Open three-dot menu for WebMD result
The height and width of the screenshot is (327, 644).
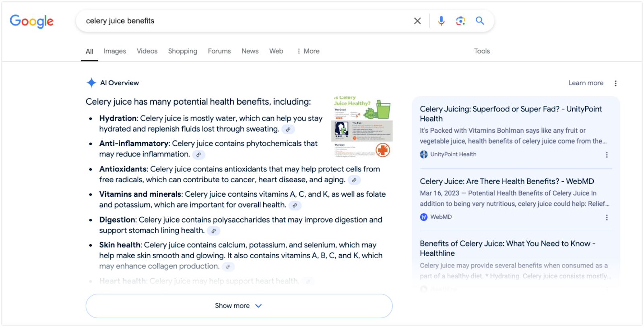pos(607,218)
